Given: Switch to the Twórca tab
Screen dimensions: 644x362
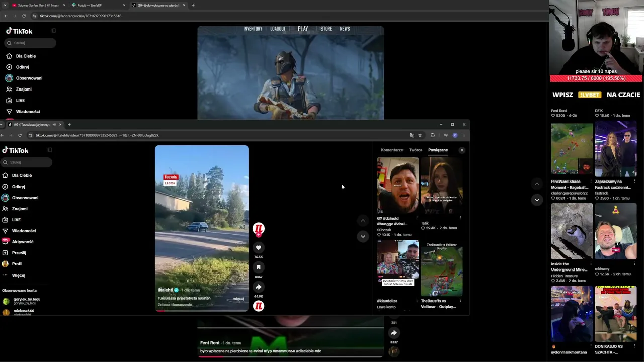Looking at the screenshot, I should tap(416, 150).
